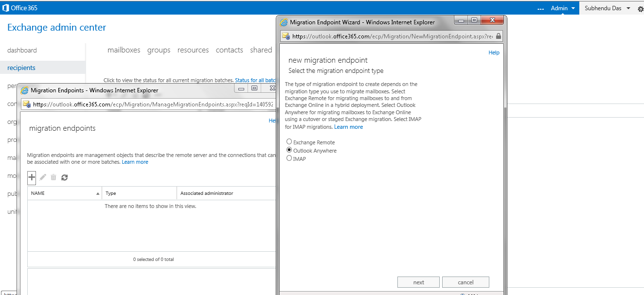The width and height of the screenshot is (644, 295).
Task: Click 'migration endpoints' page heading
Action: [x=62, y=128]
